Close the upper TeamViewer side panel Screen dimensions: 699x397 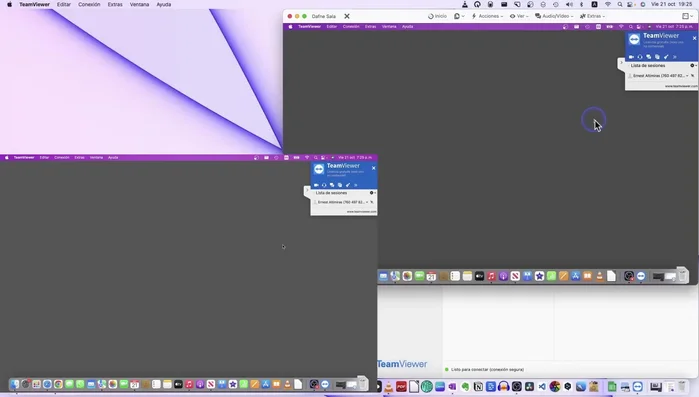[694, 38]
